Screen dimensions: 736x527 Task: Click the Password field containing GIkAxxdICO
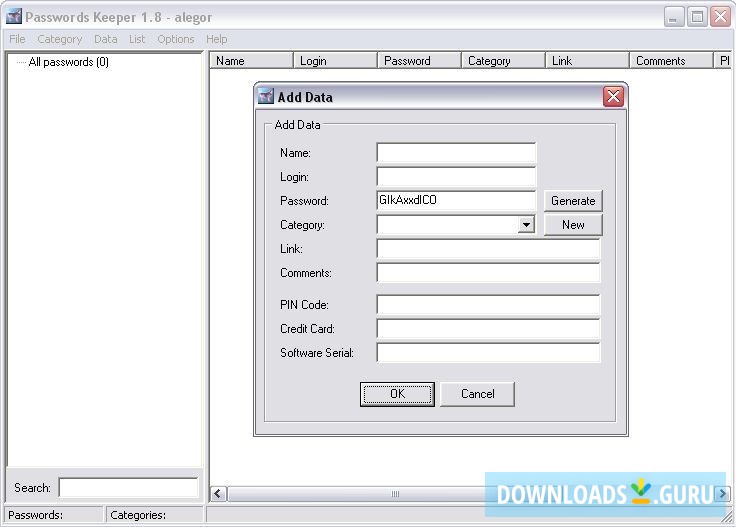(456, 200)
